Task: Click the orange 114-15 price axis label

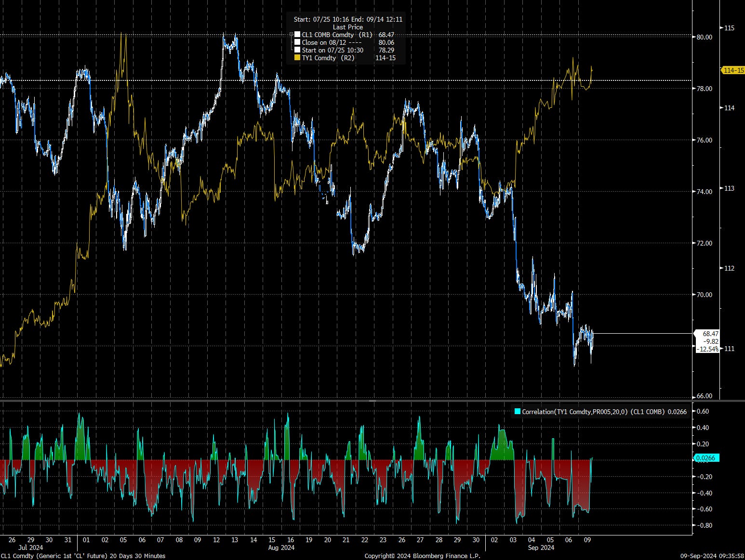Action: (732, 70)
